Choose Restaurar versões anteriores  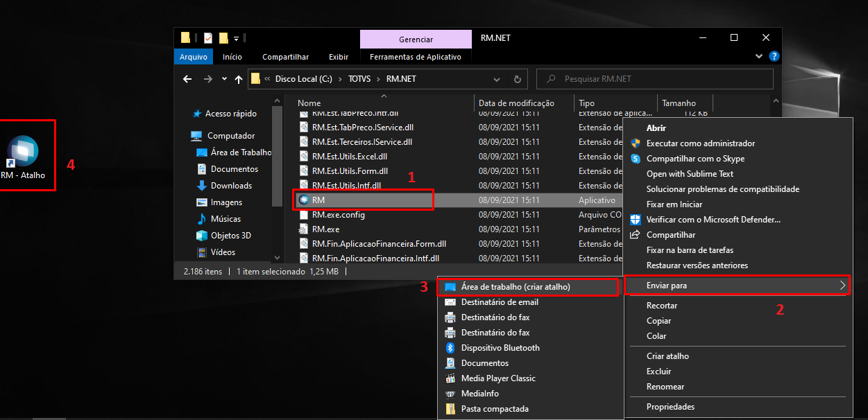tap(697, 265)
